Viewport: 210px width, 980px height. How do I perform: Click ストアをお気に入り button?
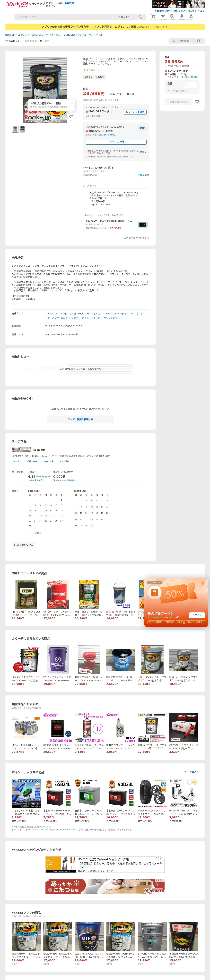24,544
